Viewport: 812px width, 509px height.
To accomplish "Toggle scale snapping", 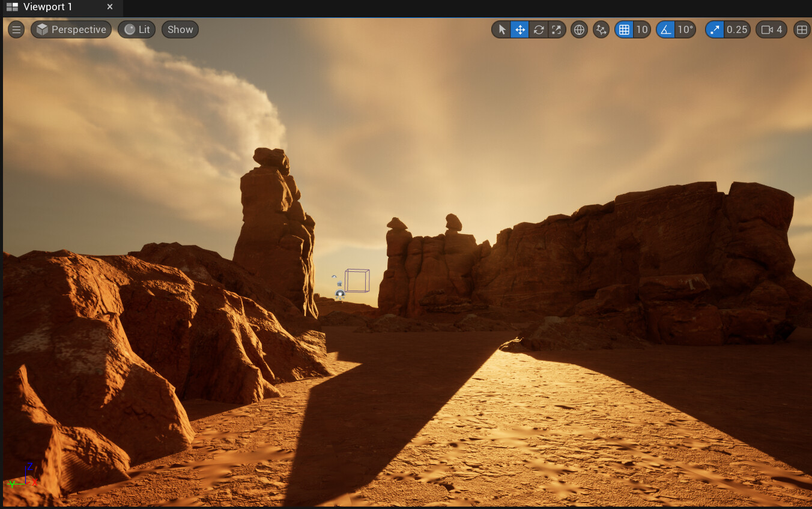I will 714,29.
